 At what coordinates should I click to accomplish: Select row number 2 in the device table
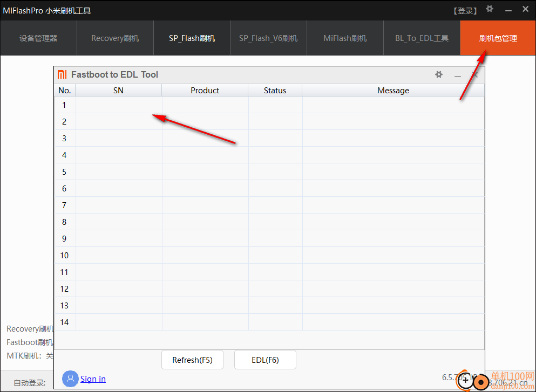tap(269, 121)
